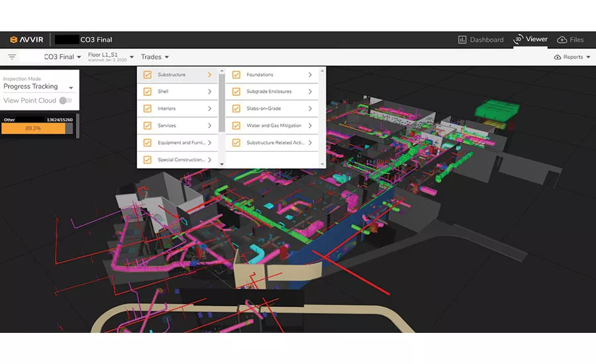Uncheck the Equipment and Furnishings checkbox
The width and height of the screenshot is (596, 364).
(x=148, y=143)
